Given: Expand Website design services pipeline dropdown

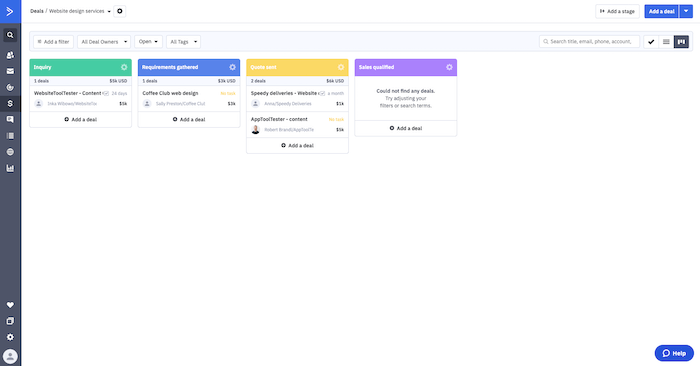Looking at the screenshot, I should [109, 12].
